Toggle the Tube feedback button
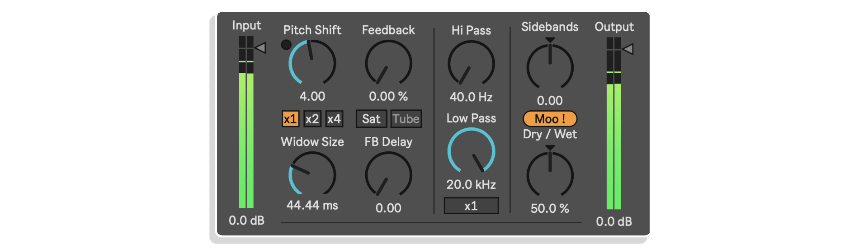Viewport: 868px width, 249px height. point(406,119)
